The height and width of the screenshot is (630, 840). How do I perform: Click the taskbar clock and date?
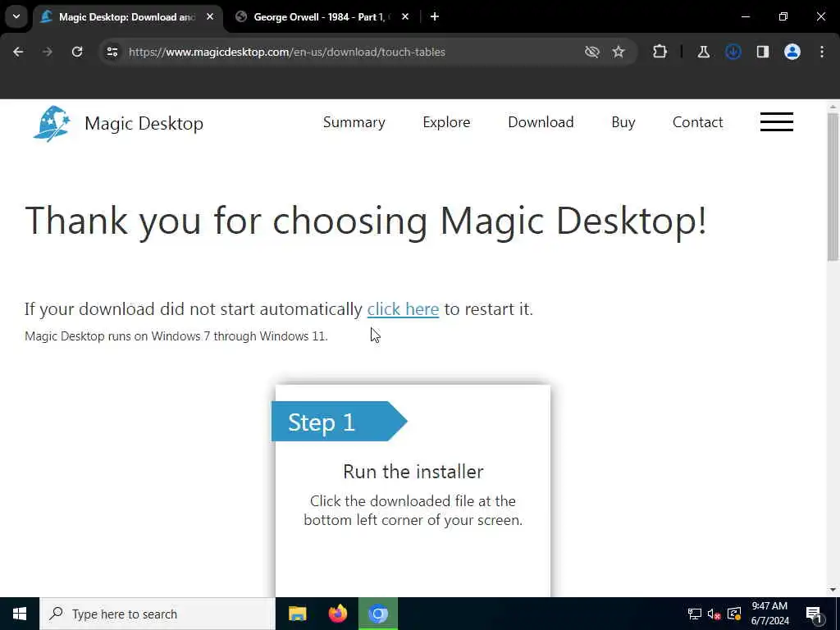(x=769, y=614)
